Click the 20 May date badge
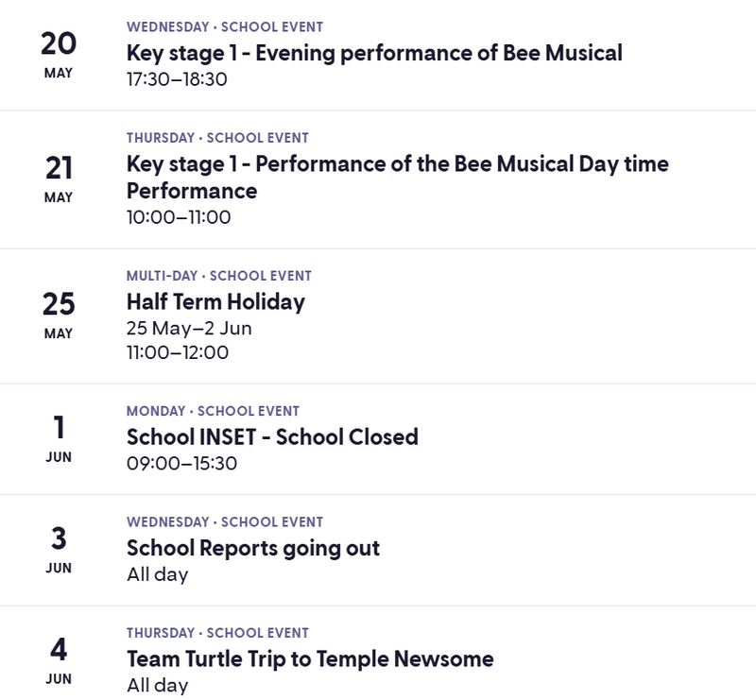Viewport: 756px width, 700px height. pyautogui.click(x=59, y=55)
